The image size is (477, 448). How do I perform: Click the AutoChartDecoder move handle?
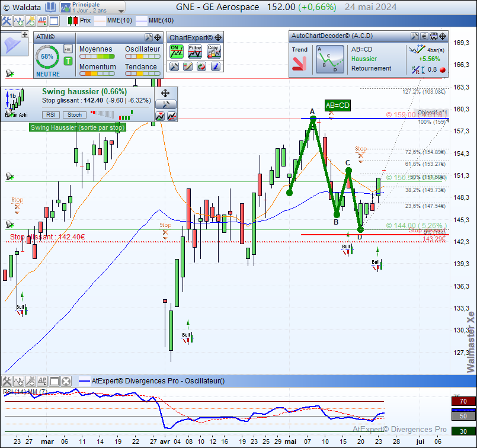pyautogui.click(x=443, y=36)
